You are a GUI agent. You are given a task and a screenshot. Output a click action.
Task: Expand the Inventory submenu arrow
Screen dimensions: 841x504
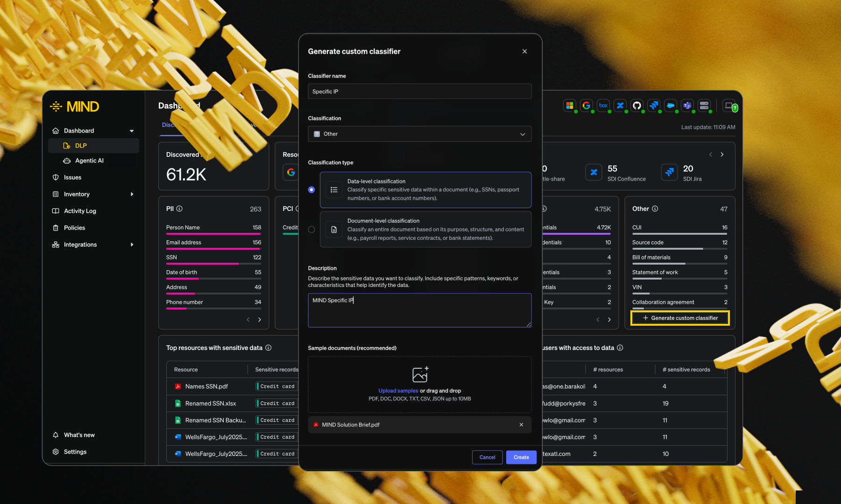[132, 194]
